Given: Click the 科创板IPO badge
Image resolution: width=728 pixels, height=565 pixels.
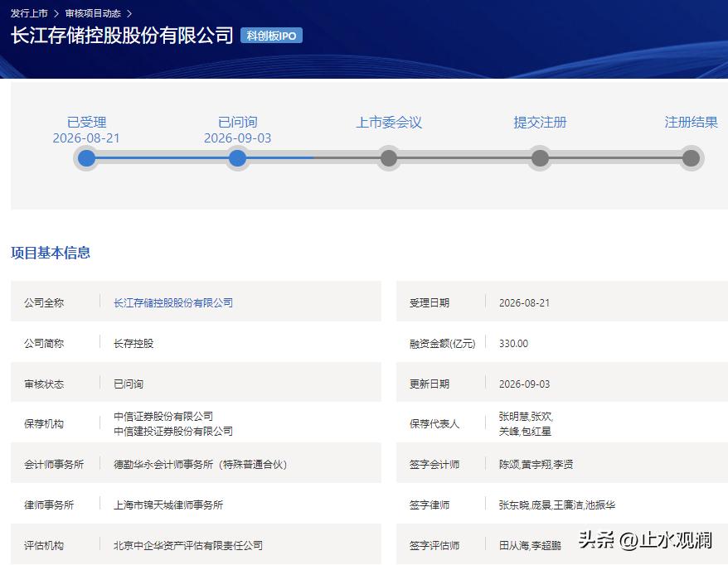Looking at the screenshot, I should point(271,36).
